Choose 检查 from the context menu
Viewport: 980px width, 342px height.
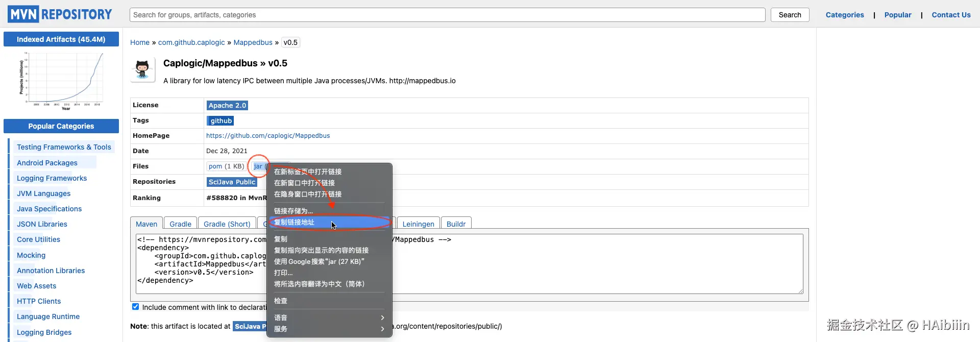pos(281,301)
